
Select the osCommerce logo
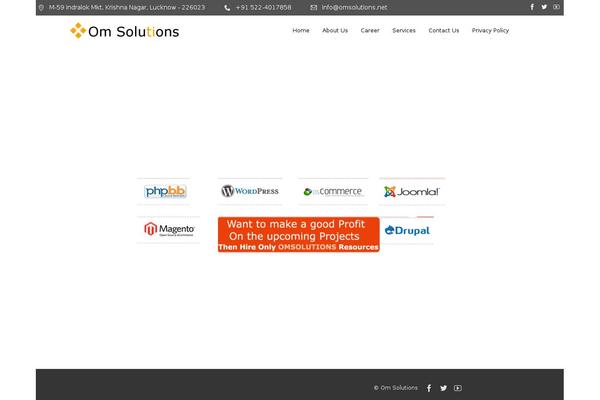point(333,191)
